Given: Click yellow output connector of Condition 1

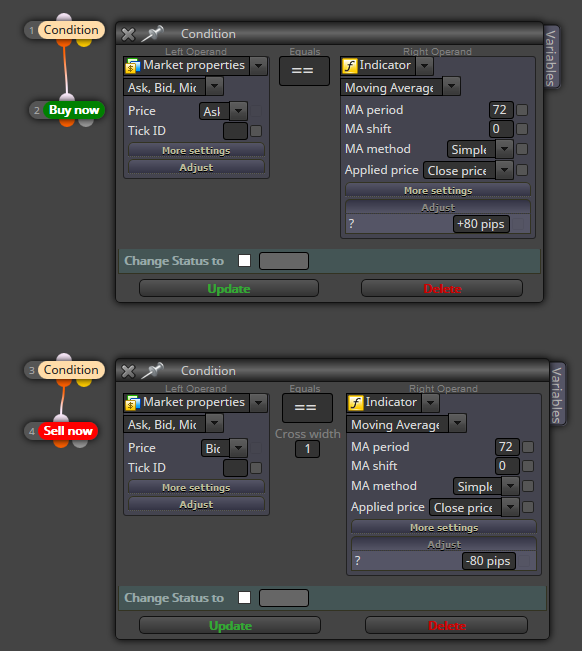Looking at the screenshot, I should point(84,42).
